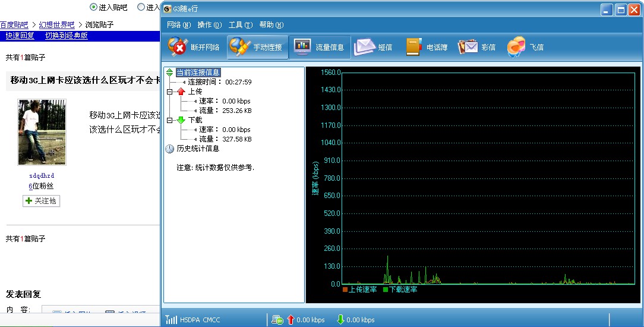
Task: Click the green plus on 关注他 button
Action: (29, 201)
